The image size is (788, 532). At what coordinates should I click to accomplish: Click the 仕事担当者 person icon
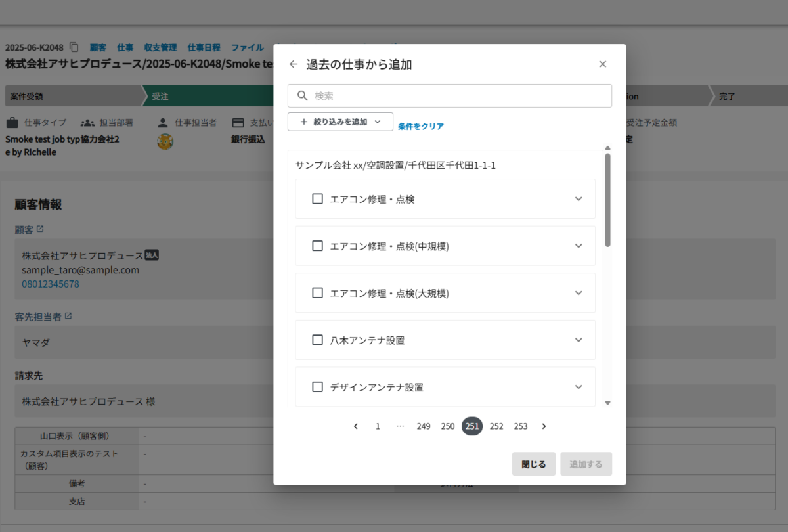coord(163,123)
